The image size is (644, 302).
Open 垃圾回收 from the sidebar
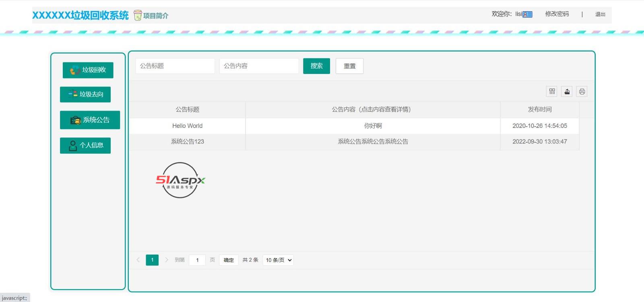[x=88, y=70]
